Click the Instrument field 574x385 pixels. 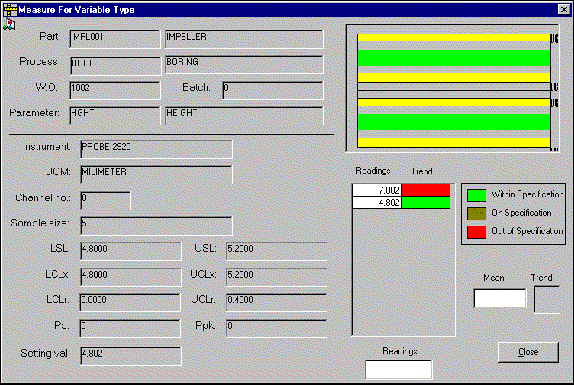point(156,149)
